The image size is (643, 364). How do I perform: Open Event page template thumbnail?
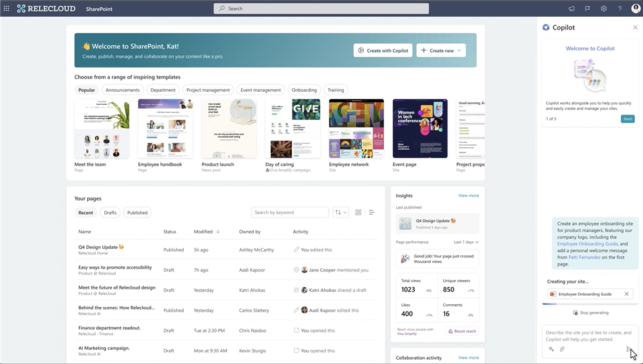pyautogui.click(x=420, y=129)
